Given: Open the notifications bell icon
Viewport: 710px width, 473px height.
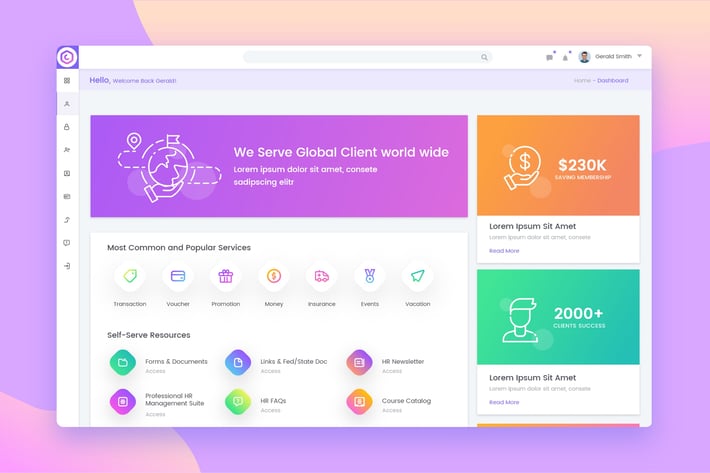Looking at the screenshot, I should pyautogui.click(x=565, y=57).
